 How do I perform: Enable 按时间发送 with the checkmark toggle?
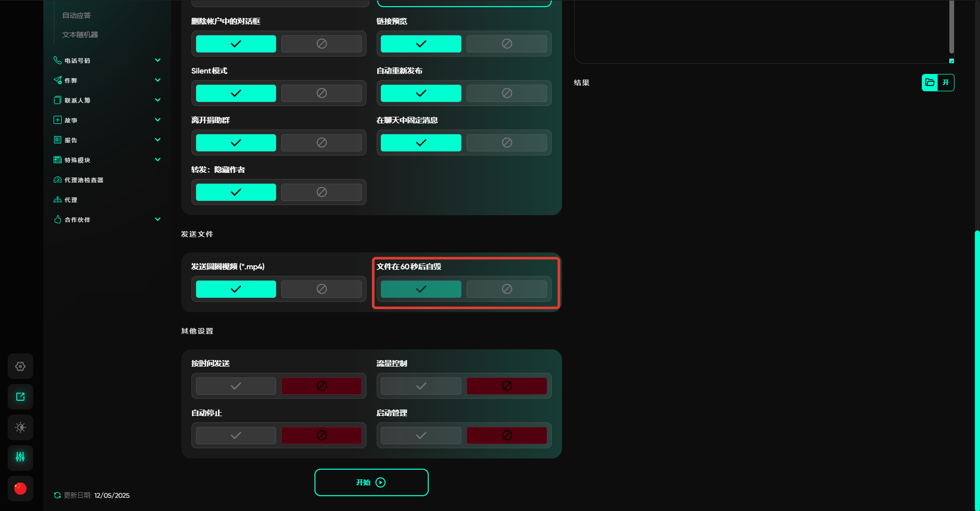[x=236, y=386]
